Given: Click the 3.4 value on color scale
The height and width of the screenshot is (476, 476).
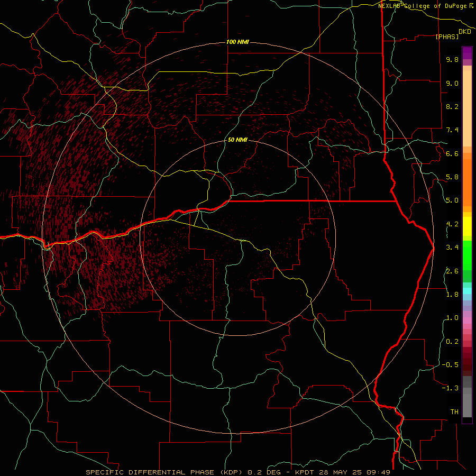Looking at the screenshot, I should pos(452,248).
